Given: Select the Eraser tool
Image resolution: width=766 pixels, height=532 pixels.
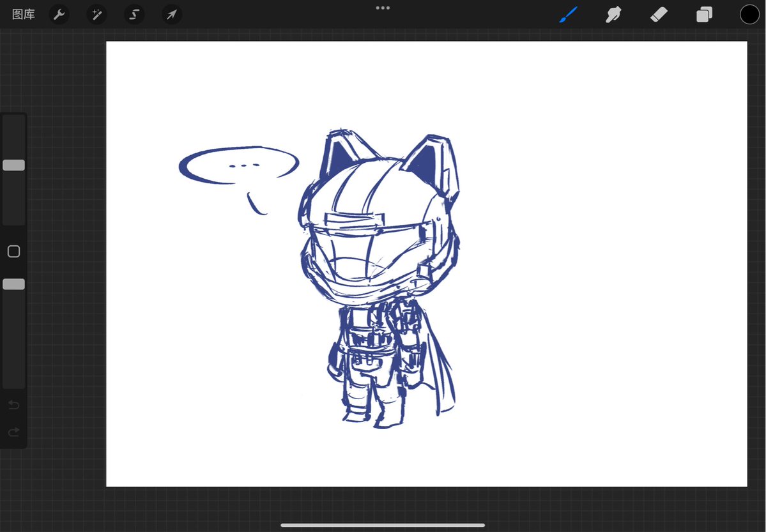Looking at the screenshot, I should [x=659, y=15].
